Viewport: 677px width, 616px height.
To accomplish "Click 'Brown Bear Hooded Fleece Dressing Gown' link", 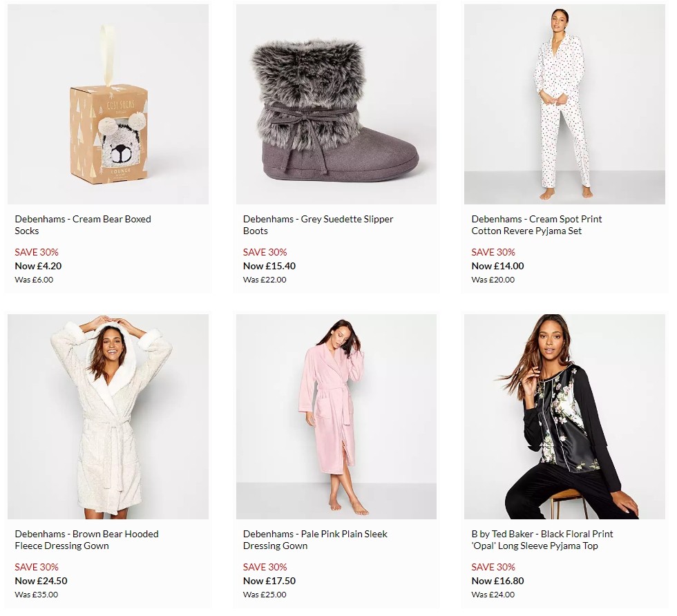I will (x=86, y=539).
